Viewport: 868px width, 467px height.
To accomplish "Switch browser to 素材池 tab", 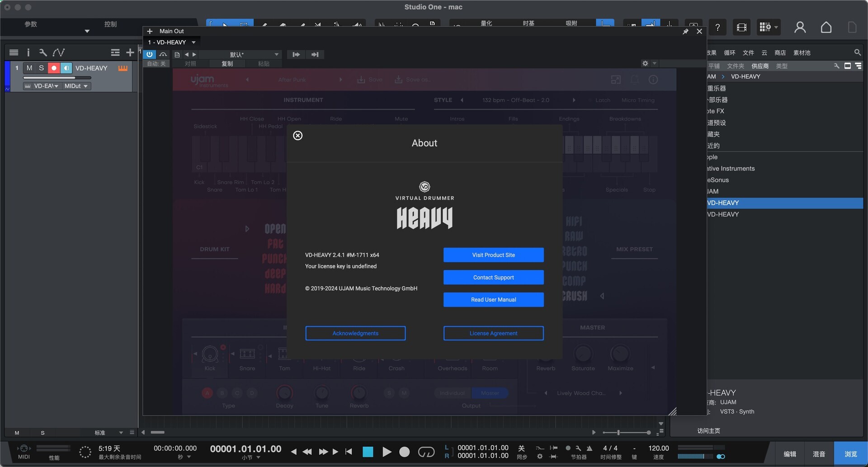I will (802, 53).
